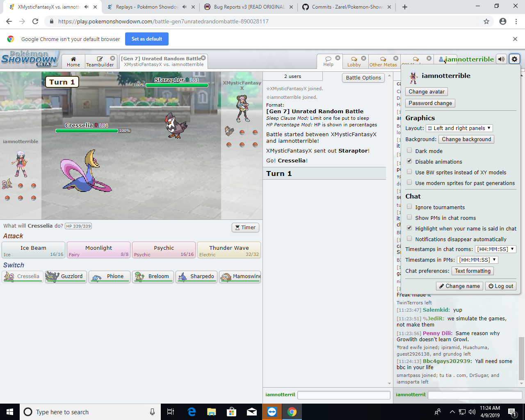Use the Thunder Wave move
This screenshot has height=420, width=525.
229,250
